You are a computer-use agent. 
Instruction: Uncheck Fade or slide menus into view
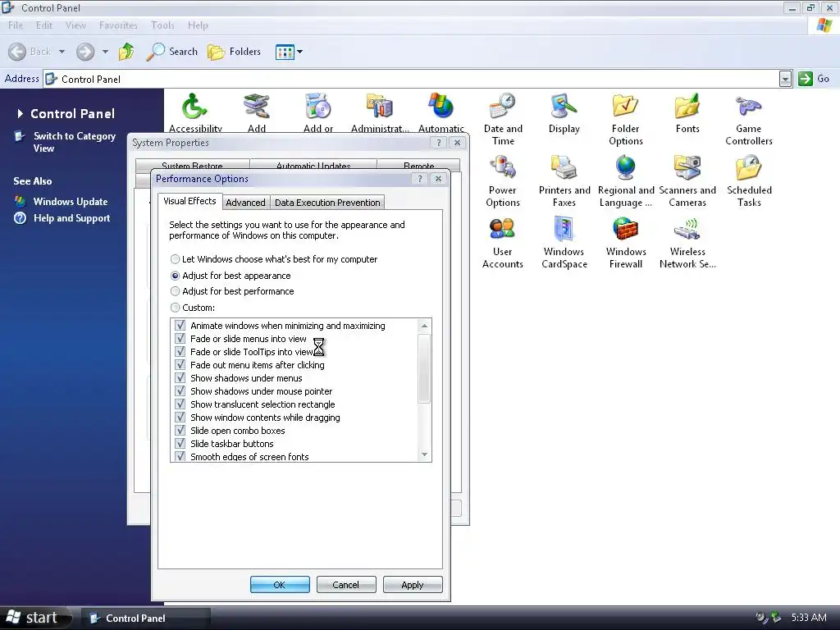click(x=180, y=339)
